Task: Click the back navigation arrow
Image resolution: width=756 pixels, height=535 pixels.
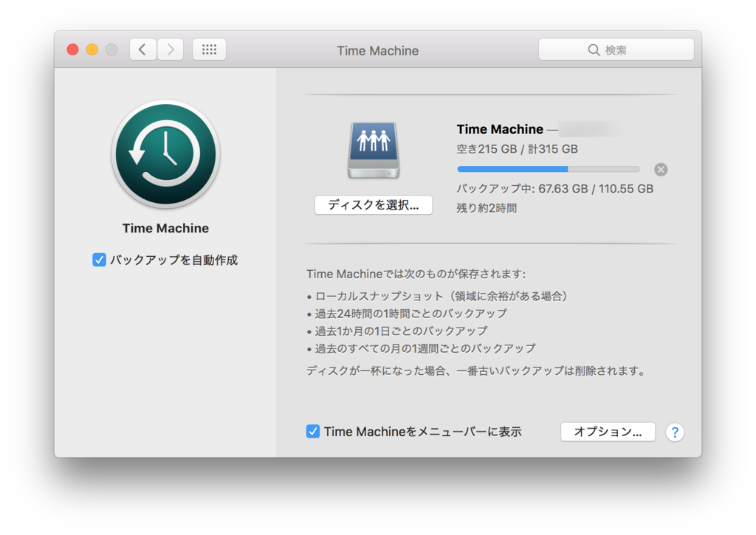Action: (142, 49)
